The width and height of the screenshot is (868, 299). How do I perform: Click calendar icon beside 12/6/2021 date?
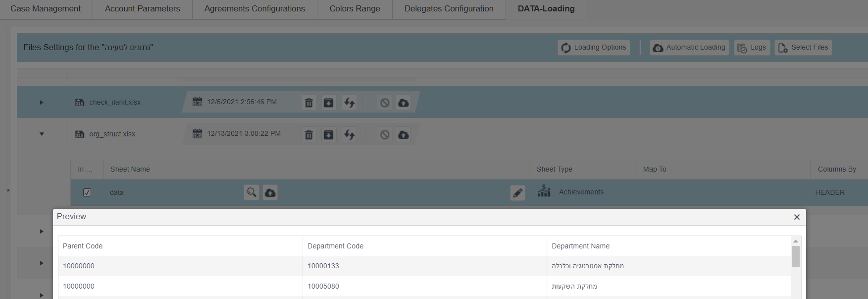(x=197, y=102)
